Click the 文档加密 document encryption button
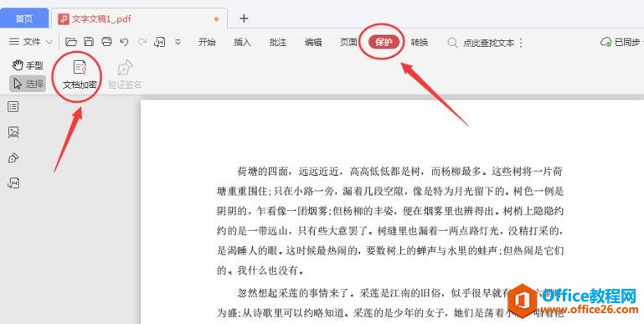This screenshot has width=644, height=324. tap(80, 75)
